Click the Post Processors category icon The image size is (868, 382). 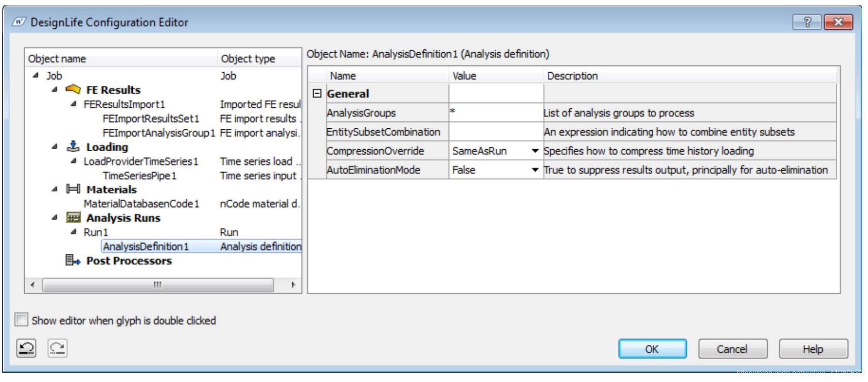(73, 260)
